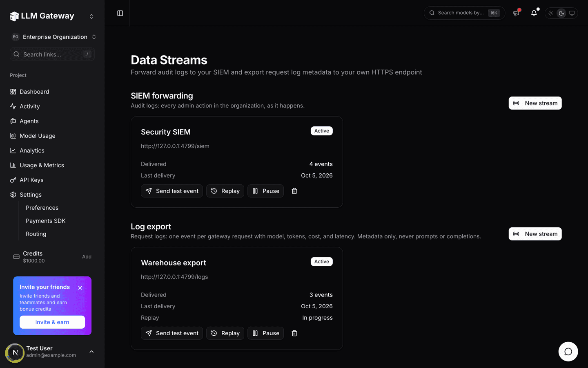Viewport: 588px width, 368px height.
Task: Switch to light theme sun icon
Action: [x=551, y=13]
